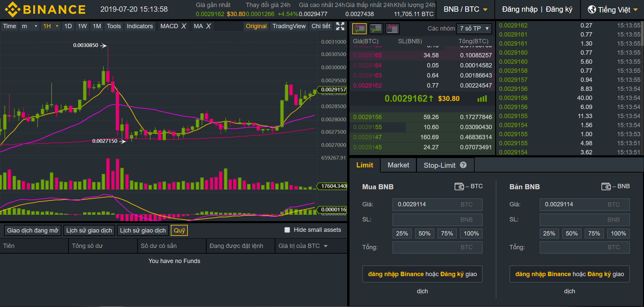
Task: Select the Market order tab
Action: 398,165
